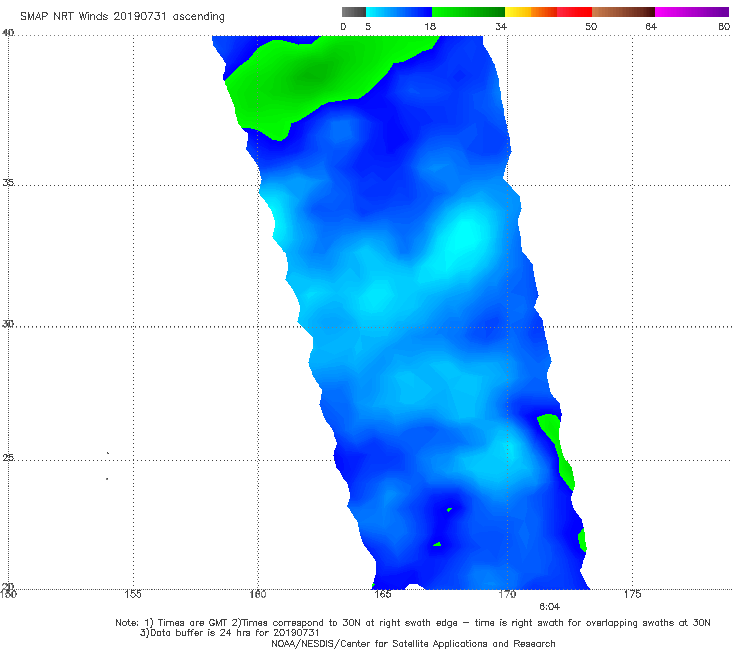Click latitude axis label '30'
740x650 pixels.
[x=8, y=324]
